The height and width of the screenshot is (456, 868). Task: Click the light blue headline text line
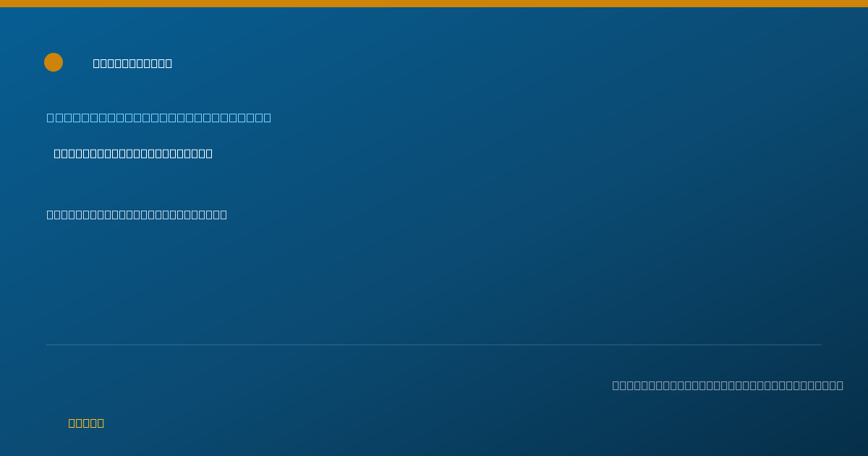tap(159, 117)
